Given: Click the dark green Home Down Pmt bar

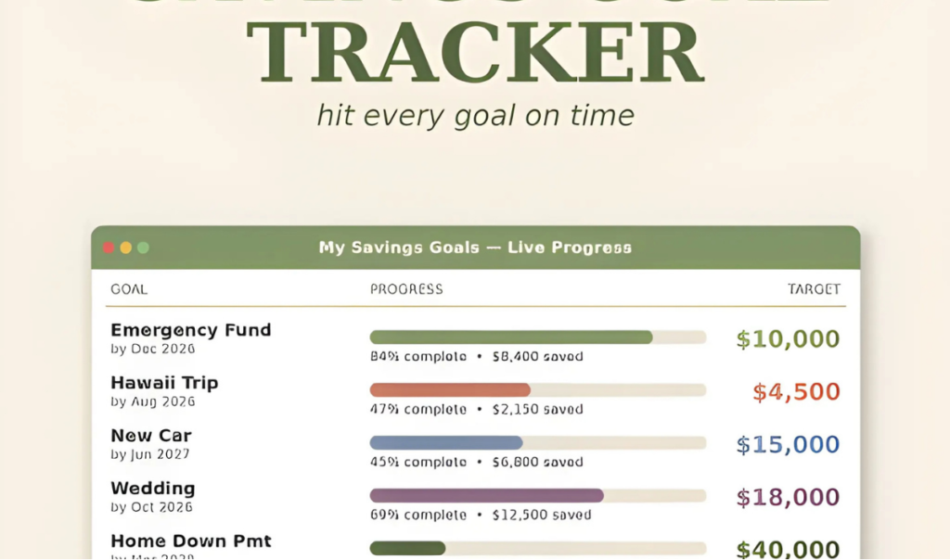Looking at the screenshot, I should click(x=538, y=548).
